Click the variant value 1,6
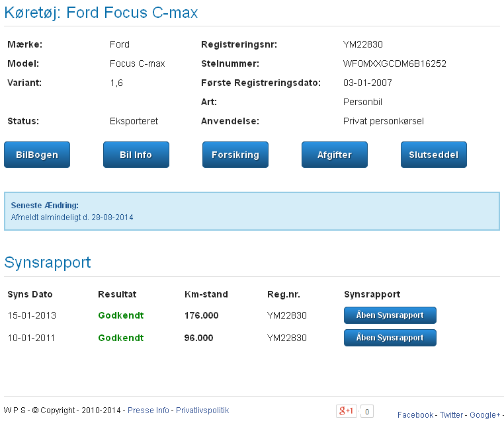504x429 pixels. point(116,83)
